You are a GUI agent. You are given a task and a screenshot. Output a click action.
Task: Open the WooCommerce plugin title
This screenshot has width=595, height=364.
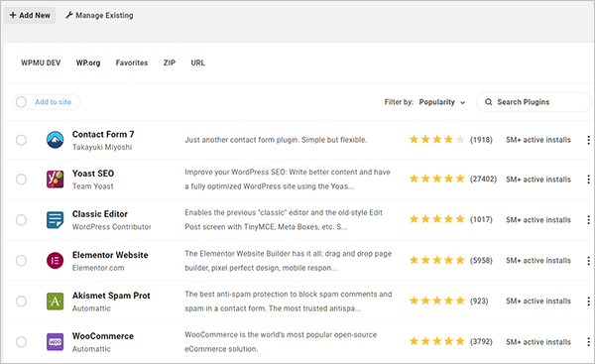click(103, 336)
